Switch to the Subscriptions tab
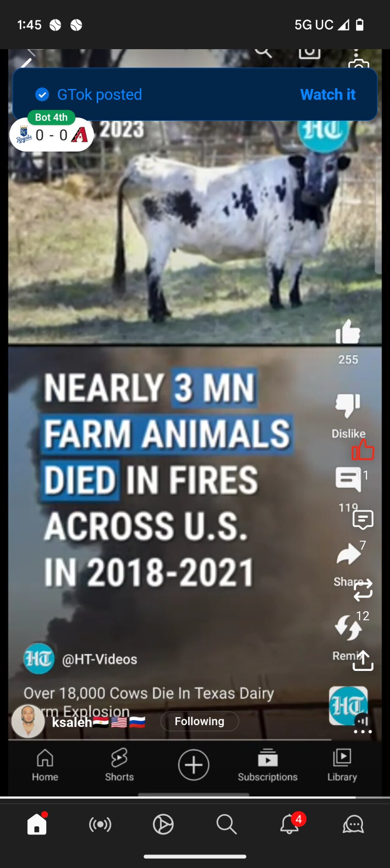390x868 pixels. [268, 765]
